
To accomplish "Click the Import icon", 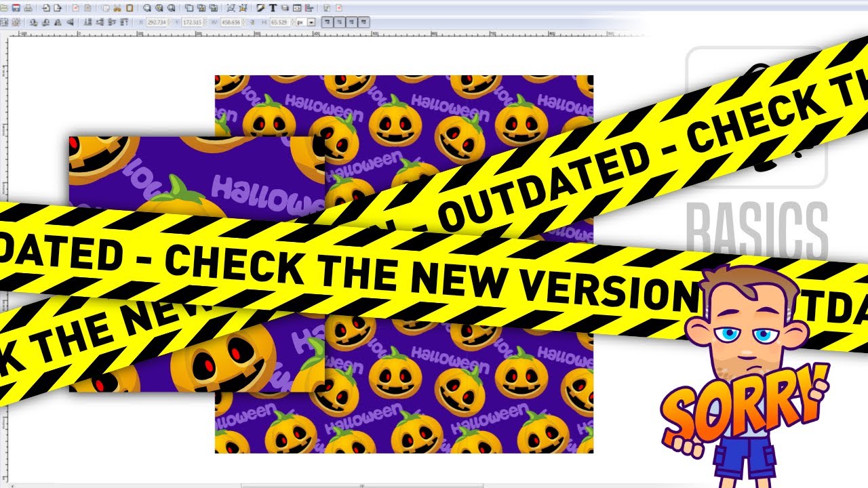I will point(45,8).
